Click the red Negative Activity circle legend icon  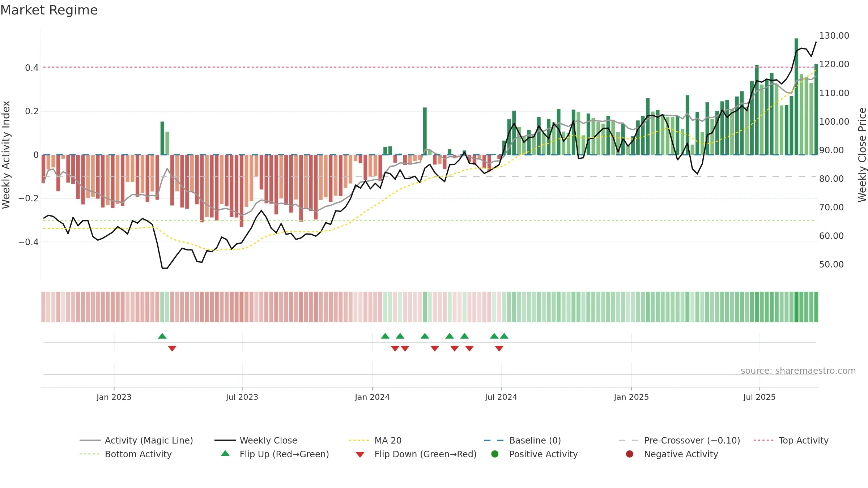[x=630, y=454]
